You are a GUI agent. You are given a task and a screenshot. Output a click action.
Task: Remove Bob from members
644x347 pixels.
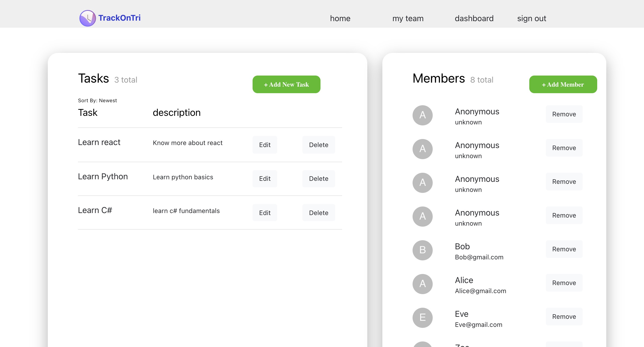(564, 249)
